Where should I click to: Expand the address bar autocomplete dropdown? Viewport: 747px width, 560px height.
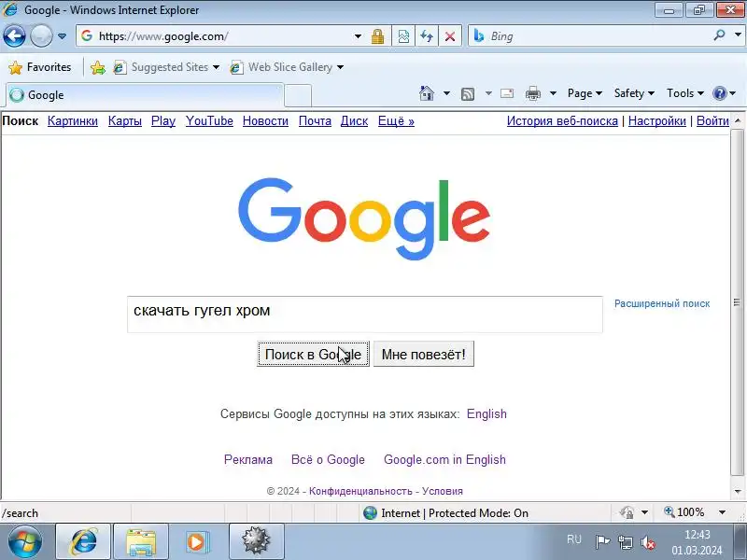358,36
